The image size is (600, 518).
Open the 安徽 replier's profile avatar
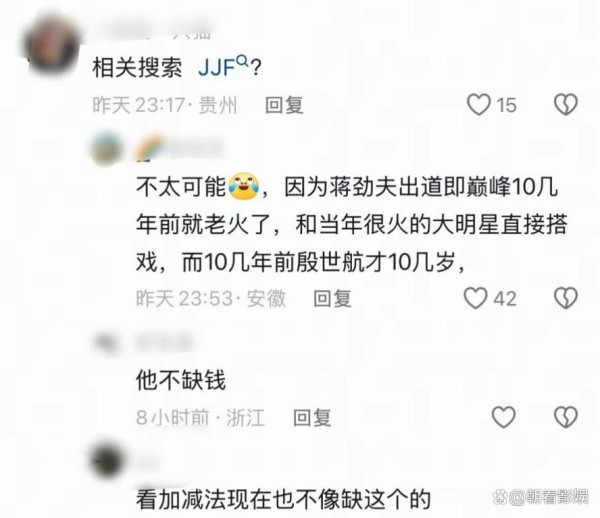tap(108, 148)
